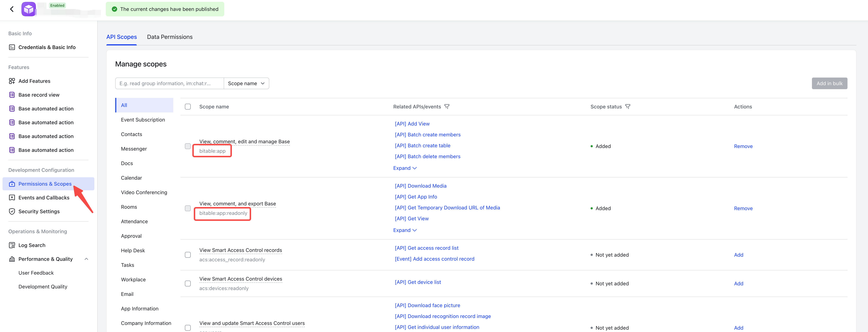The height and width of the screenshot is (332, 868).
Task: Select the header checkbox to choose all scopes
Action: tap(188, 107)
